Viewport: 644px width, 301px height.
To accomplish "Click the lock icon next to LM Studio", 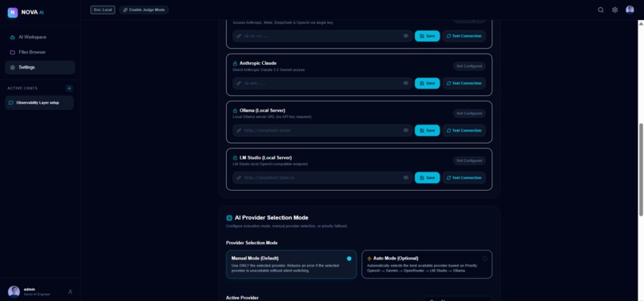I will click(x=236, y=158).
